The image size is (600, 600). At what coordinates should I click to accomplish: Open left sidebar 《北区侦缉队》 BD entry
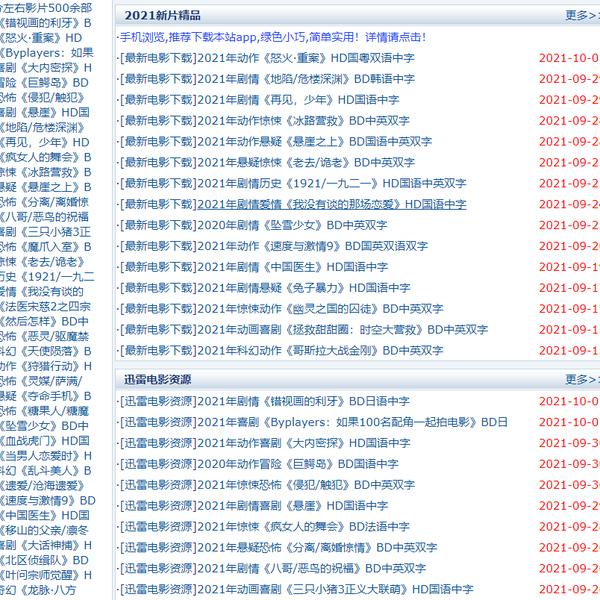pyautogui.click(x=44, y=560)
